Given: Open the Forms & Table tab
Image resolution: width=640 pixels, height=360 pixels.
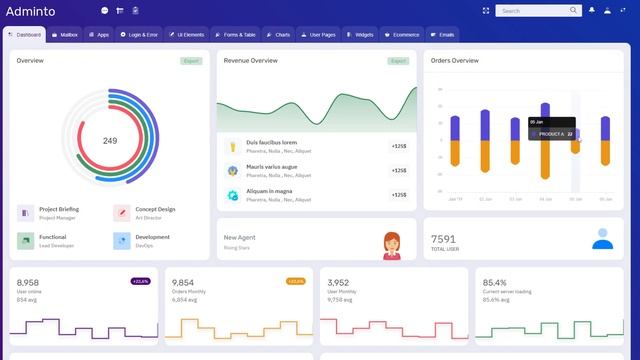Looking at the screenshot, I should point(236,35).
